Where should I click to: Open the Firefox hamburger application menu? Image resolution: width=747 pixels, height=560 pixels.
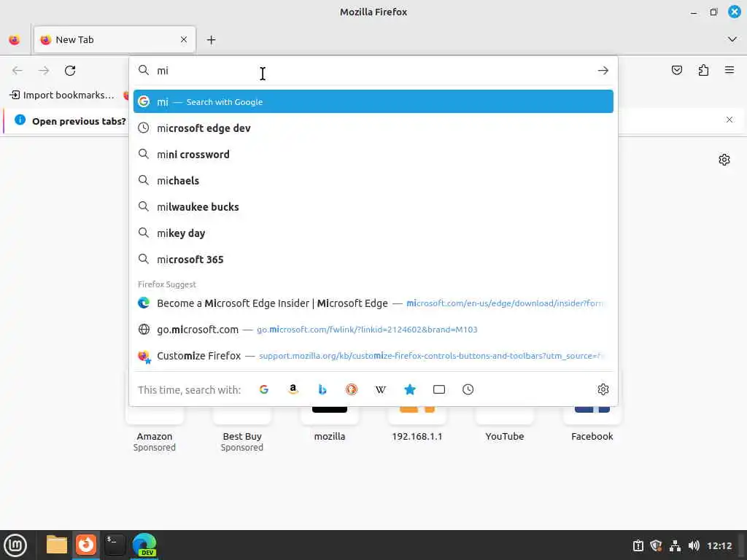click(729, 71)
